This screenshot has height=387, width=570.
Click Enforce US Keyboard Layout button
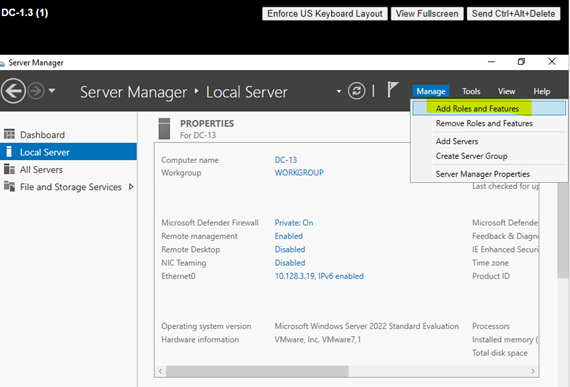[325, 14]
